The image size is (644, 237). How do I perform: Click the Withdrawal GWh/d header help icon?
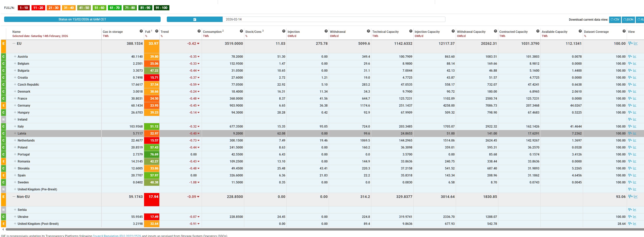[368, 31]
